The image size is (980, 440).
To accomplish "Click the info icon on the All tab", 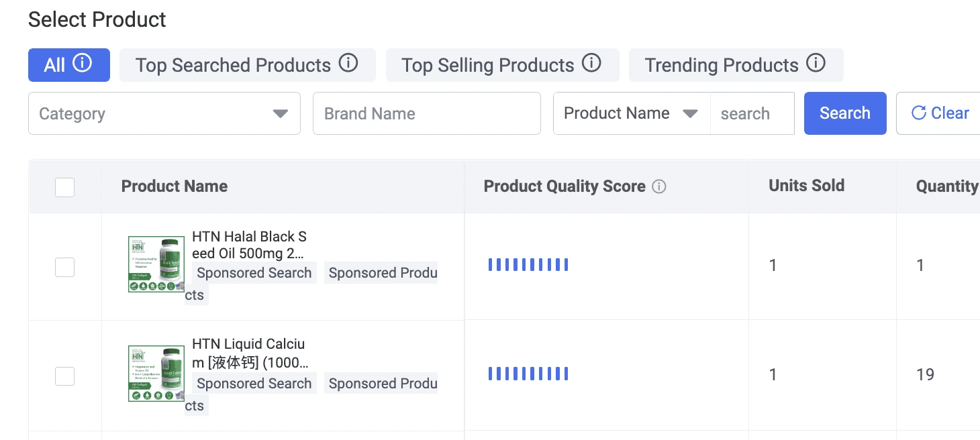I will (x=82, y=64).
